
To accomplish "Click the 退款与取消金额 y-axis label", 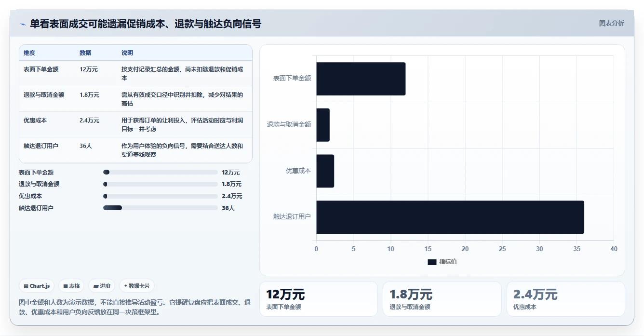I will (289, 124).
